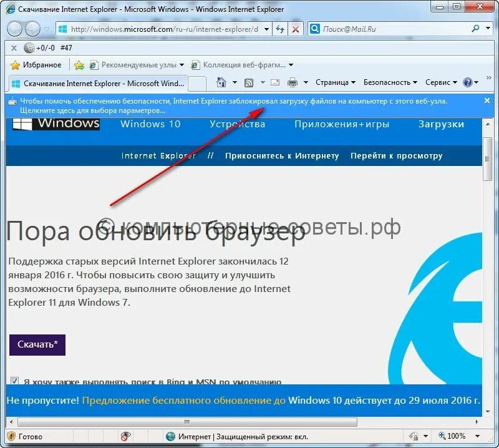Open the Сервис menu
499x448 pixels.
(x=441, y=82)
